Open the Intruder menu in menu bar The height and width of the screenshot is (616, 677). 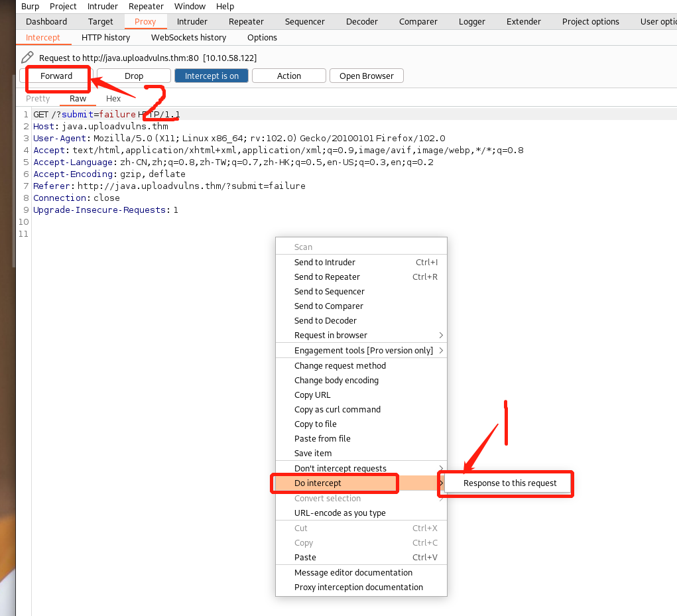coord(103,7)
